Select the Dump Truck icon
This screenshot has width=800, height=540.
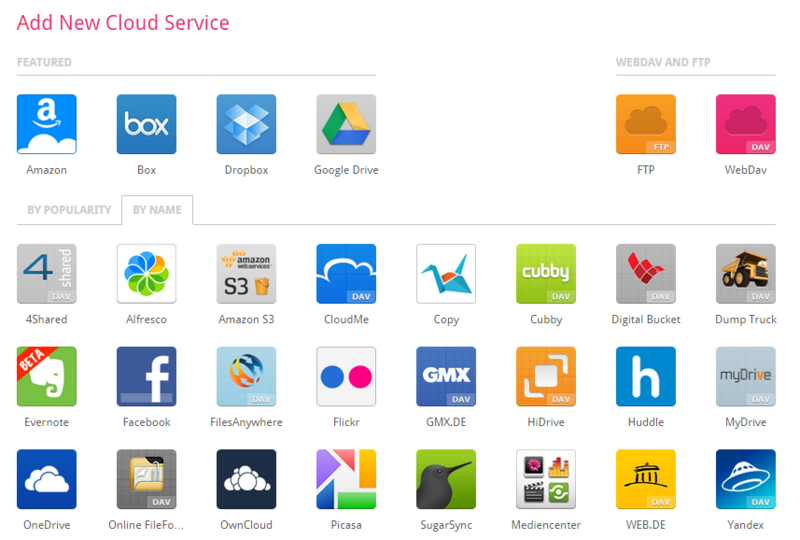(x=745, y=274)
